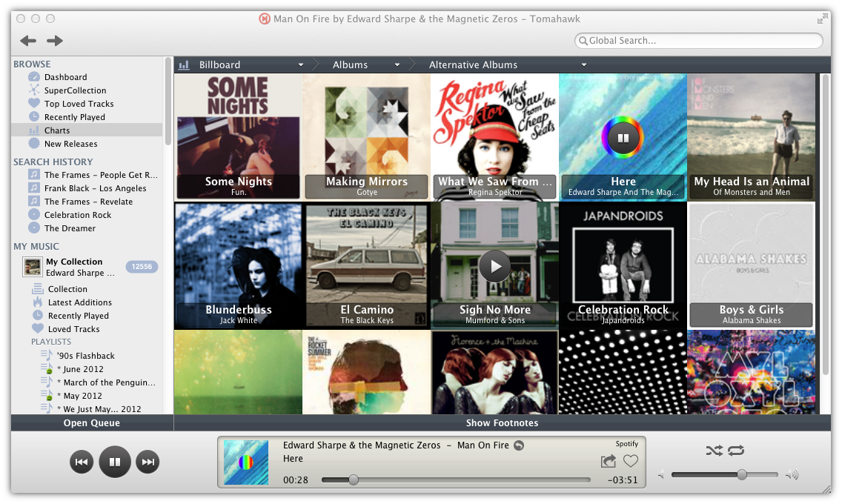Click the Gotye artist link
Viewport: 842px width, 504px height.
click(x=367, y=192)
